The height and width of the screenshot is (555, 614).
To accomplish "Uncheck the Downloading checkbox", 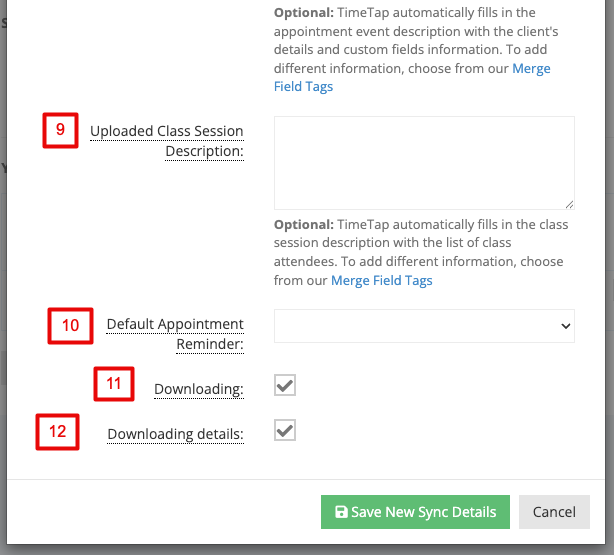I will (x=285, y=385).
